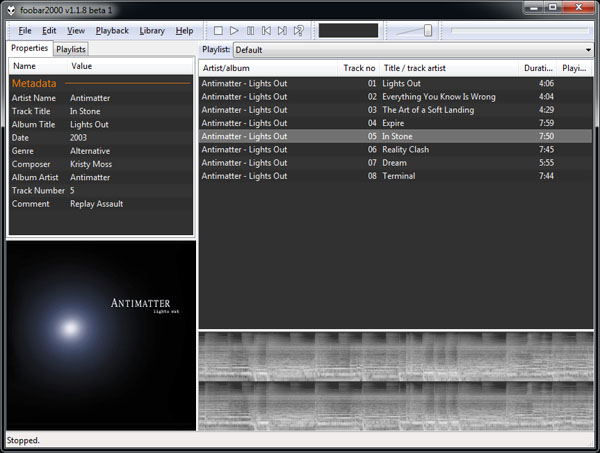The image size is (600, 453).
Task: Click the Duration column header
Action: [x=538, y=68]
